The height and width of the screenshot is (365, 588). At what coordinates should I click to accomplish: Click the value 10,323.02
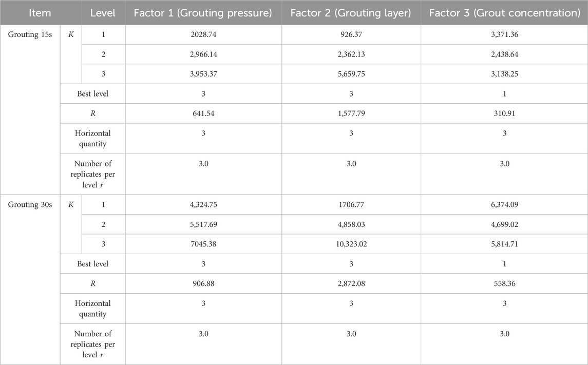pyautogui.click(x=351, y=244)
